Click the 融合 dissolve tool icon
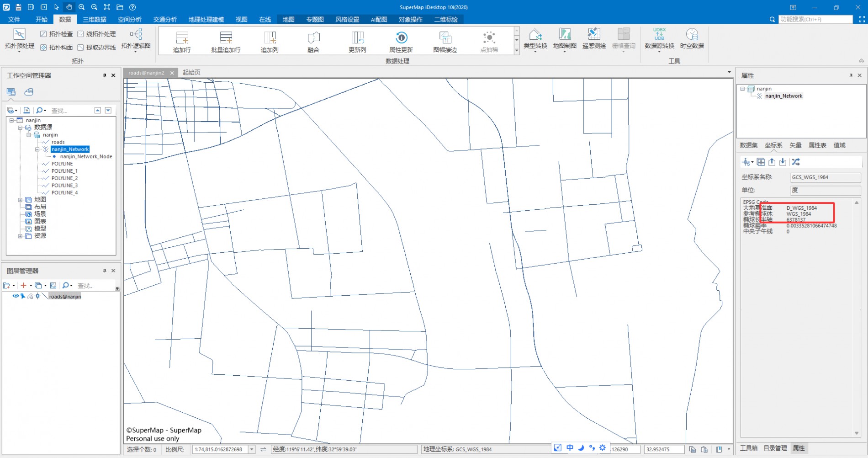 tap(313, 38)
